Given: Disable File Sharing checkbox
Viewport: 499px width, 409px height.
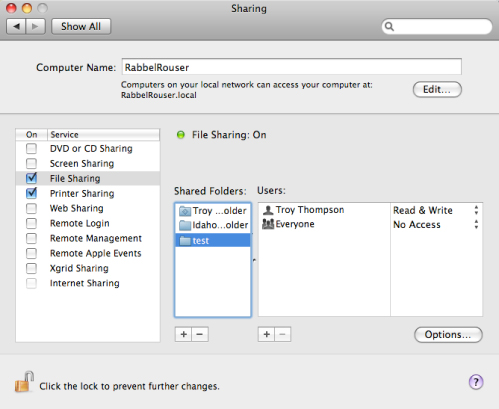Looking at the screenshot, I should point(31,178).
